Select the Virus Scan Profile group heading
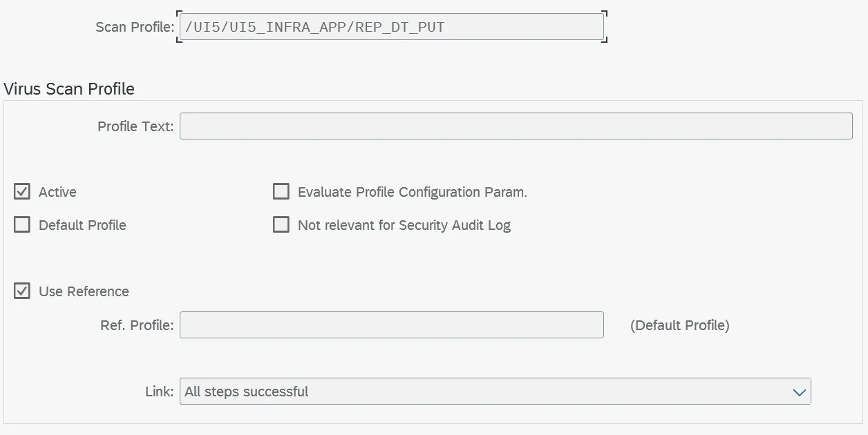Screen dimensions: 868x435 [69, 89]
